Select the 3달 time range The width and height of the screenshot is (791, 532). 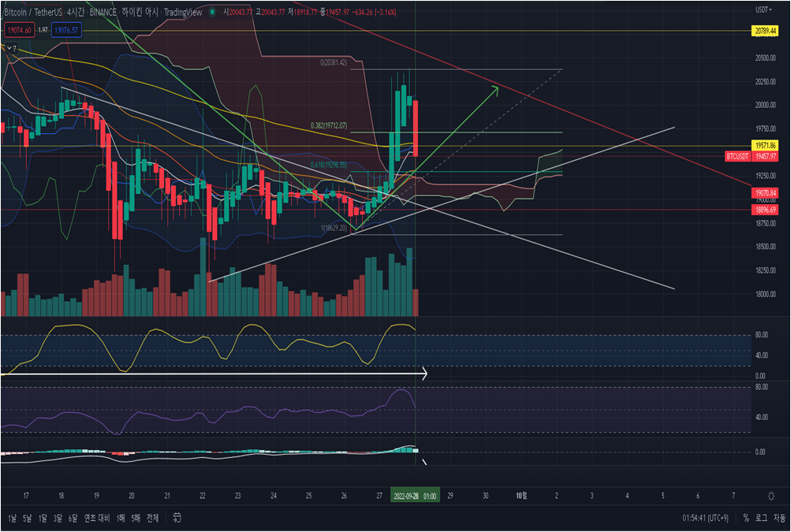(x=58, y=518)
